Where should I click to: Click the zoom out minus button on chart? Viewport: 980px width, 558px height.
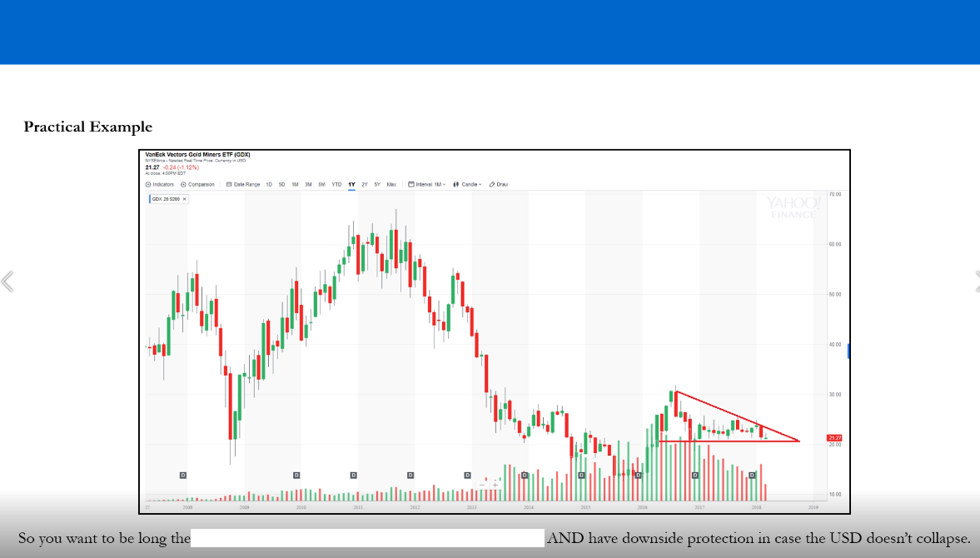(x=481, y=484)
